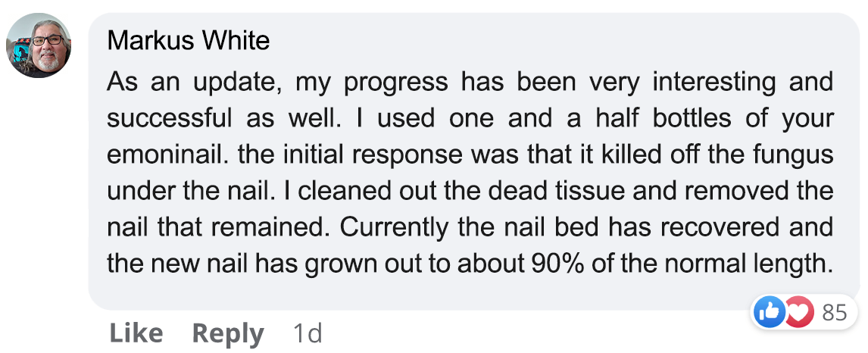Click the word 'Currently' in the comment

pos(390,228)
